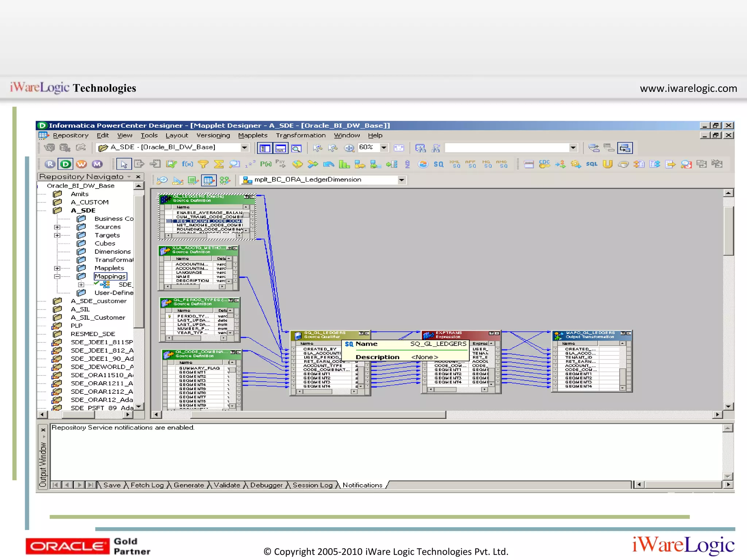Launch Workflow Manager (W) icon
The height and width of the screenshot is (560, 747).
coord(81,164)
